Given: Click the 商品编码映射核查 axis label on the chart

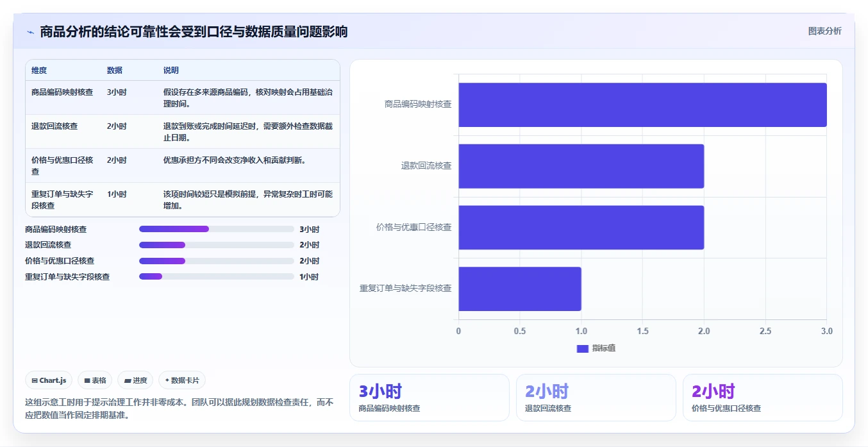Looking at the screenshot, I should pos(418,104).
